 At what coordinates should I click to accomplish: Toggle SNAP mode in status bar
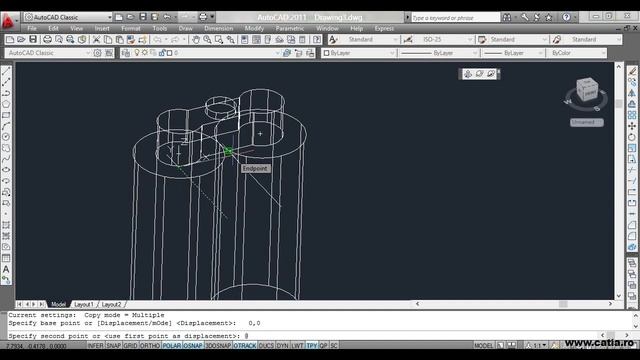(113, 346)
